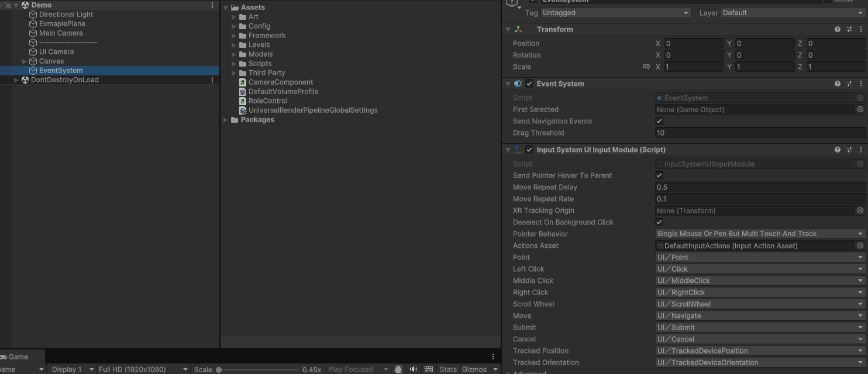Expand the Art folder
Image resolution: width=868 pixels, height=374 pixels.
pos(234,16)
